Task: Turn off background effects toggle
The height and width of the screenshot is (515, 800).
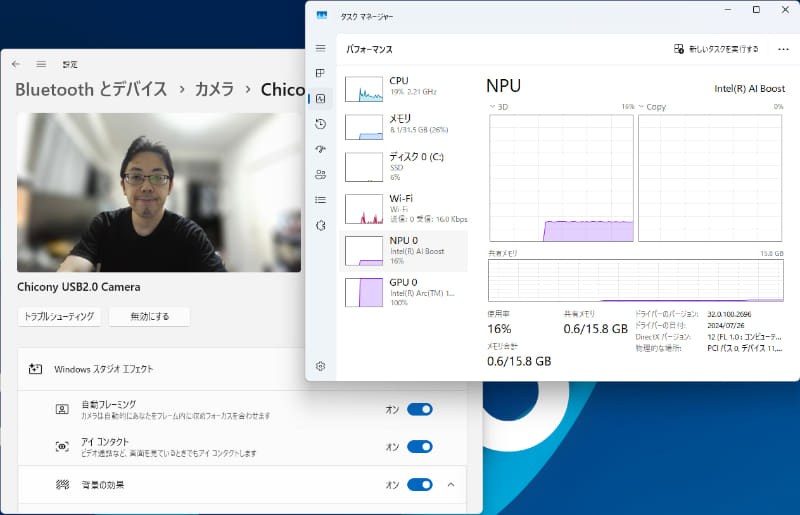Action: (420, 484)
